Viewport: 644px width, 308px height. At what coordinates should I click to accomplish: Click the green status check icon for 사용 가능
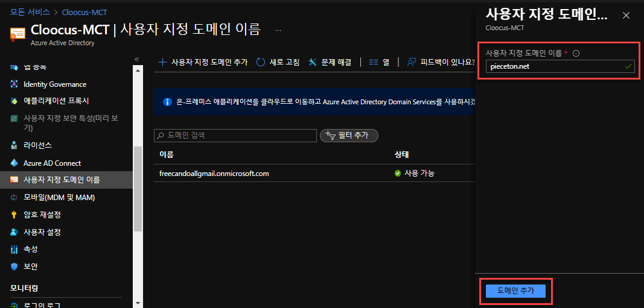pyautogui.click(x=398, y=174)
